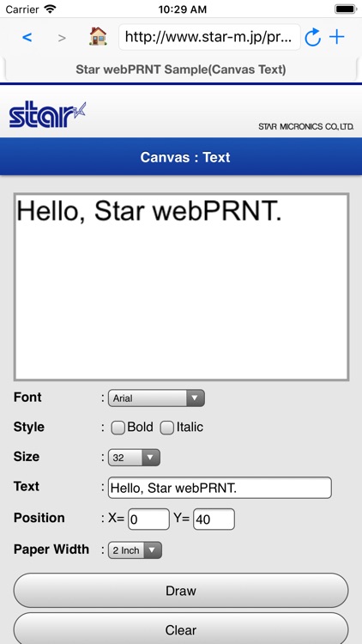The height and width of the screenshot is (644, 362).
Task: Go back with the browser back arrow
Action: (27, 38)
